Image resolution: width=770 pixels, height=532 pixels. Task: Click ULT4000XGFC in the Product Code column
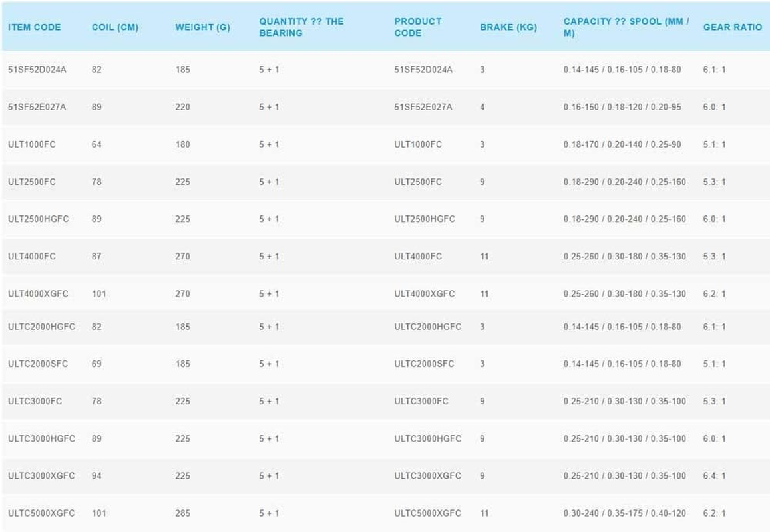pos(425,293)
